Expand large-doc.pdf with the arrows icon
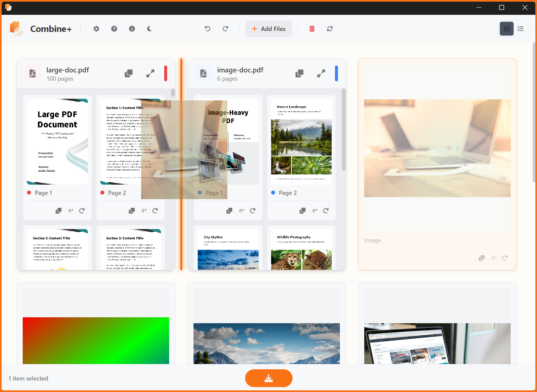This screenshot has height=392, width=537. point(150,73)
